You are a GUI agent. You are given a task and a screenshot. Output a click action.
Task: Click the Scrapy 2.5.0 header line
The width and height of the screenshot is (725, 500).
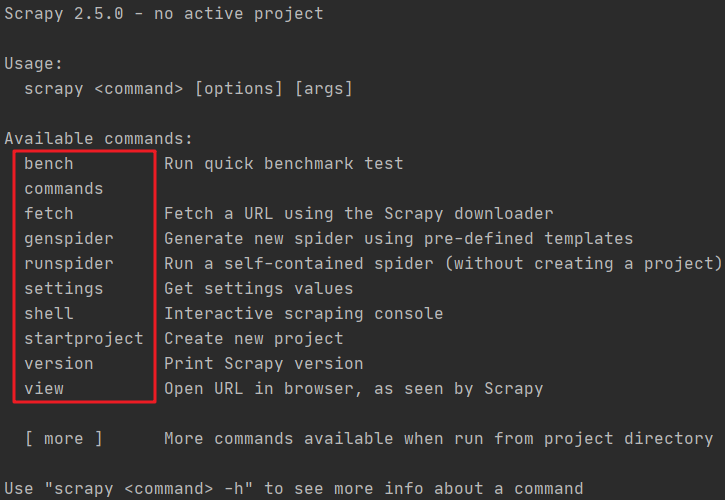point(164,14)
